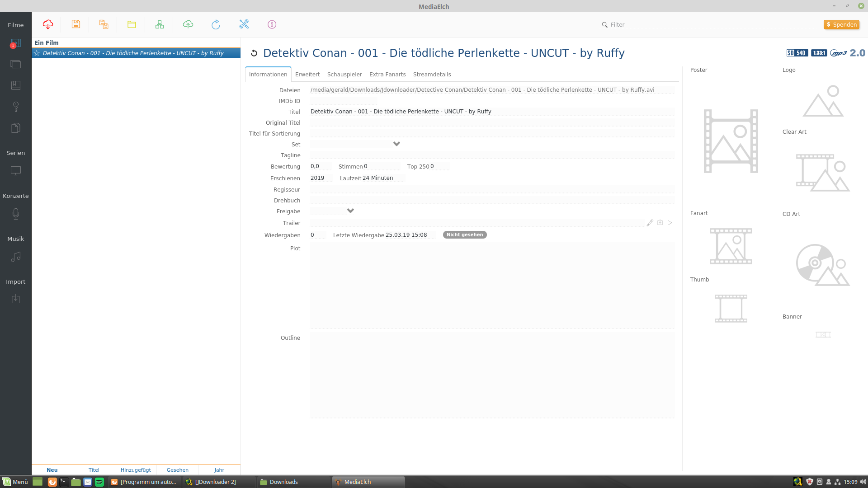Open the movie sets sidebar icon
The image size is (868, 488).
16,64
